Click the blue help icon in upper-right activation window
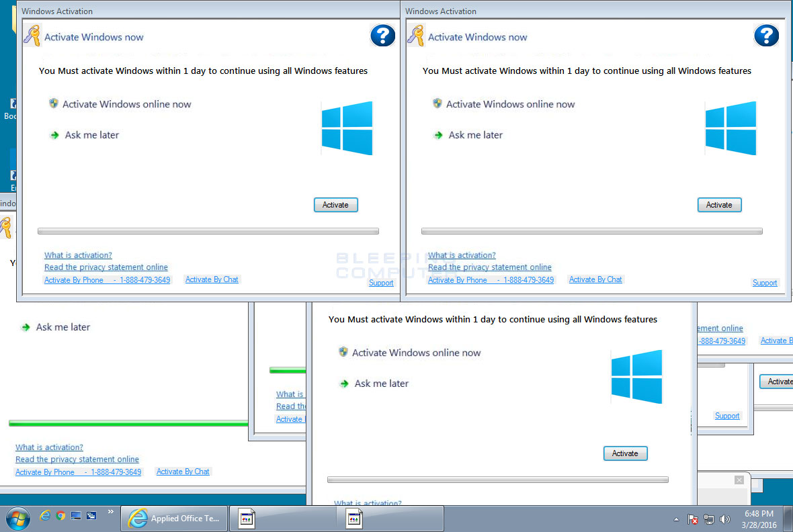 tap(766, 36)
